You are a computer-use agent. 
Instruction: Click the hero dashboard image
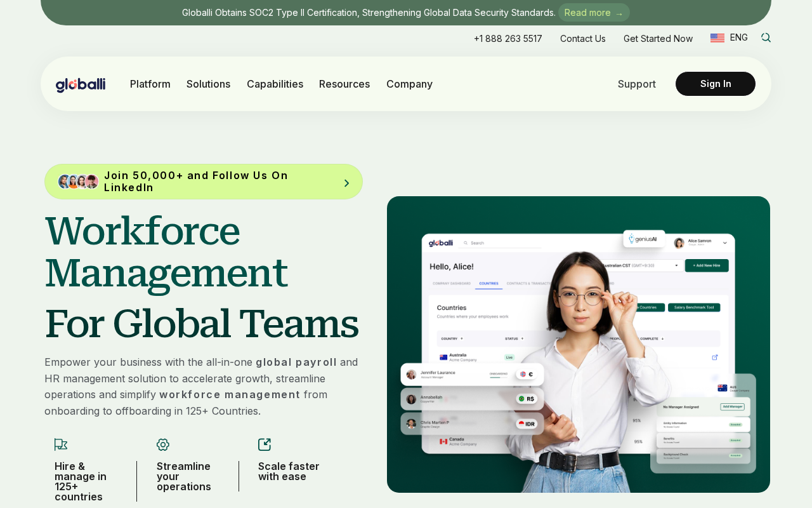(x=579, y=344)
